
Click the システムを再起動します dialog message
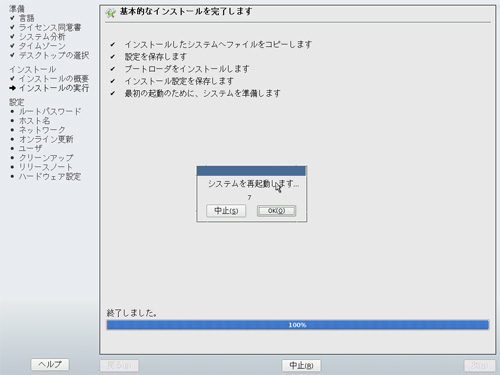pyautogui.click(x=253, y=184)
